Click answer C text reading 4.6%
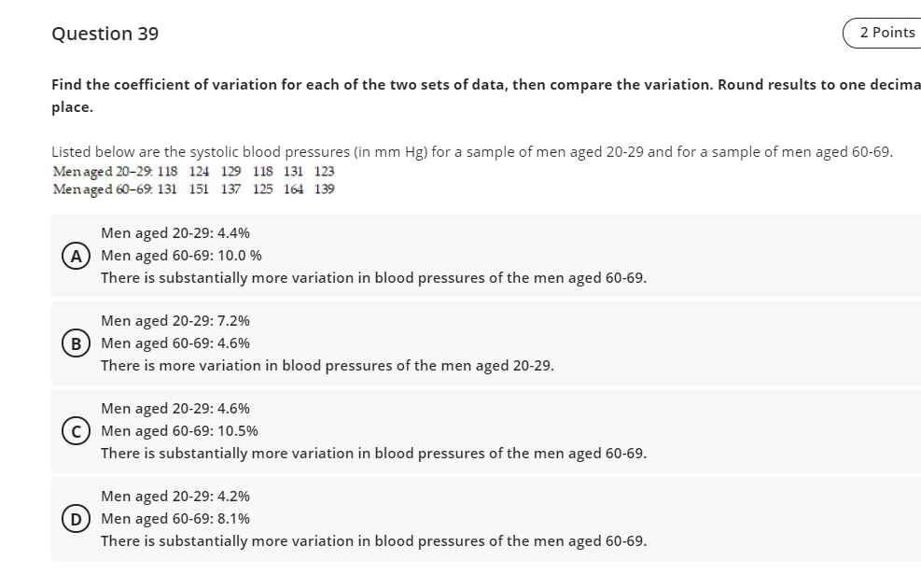Image resolution: width=921 pixels, height=588 pixels. (174, 409)
